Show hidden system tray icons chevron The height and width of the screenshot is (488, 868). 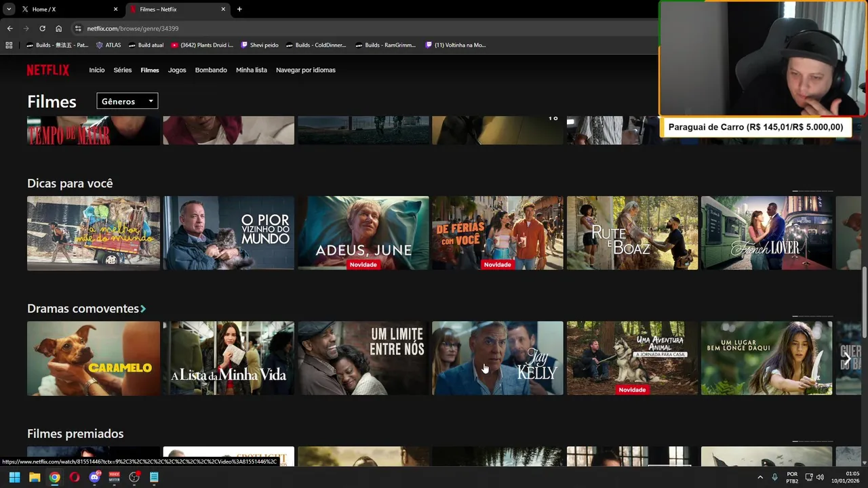coord(760,477)
